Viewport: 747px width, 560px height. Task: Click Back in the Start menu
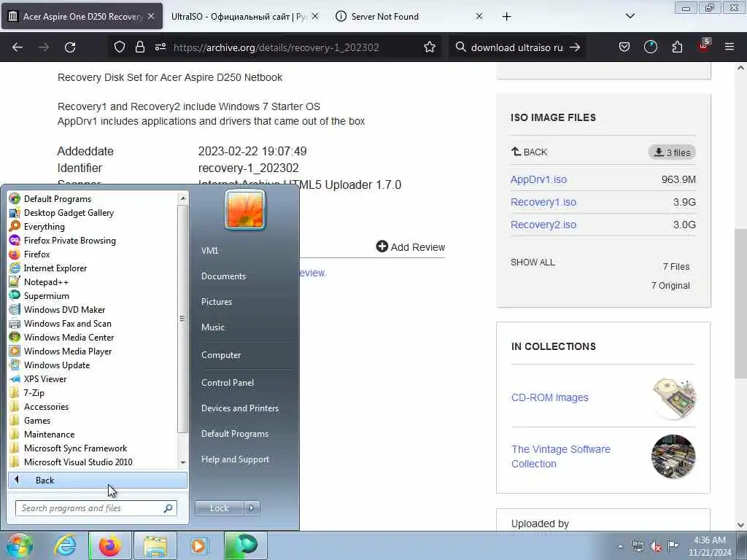pyautogui.click(x=98, y=480)
